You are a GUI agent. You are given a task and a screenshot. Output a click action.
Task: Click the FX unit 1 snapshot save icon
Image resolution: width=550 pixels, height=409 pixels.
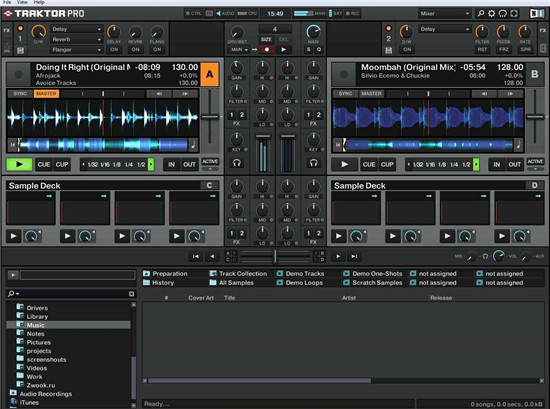[x=20, y=50]
